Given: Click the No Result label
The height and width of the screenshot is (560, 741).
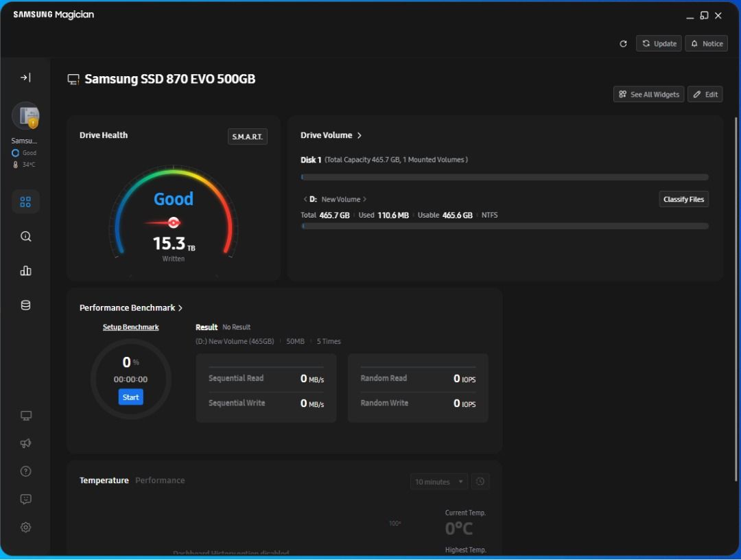Looking at the screenshot, I should pyautogui.click(x=236, y=327).
